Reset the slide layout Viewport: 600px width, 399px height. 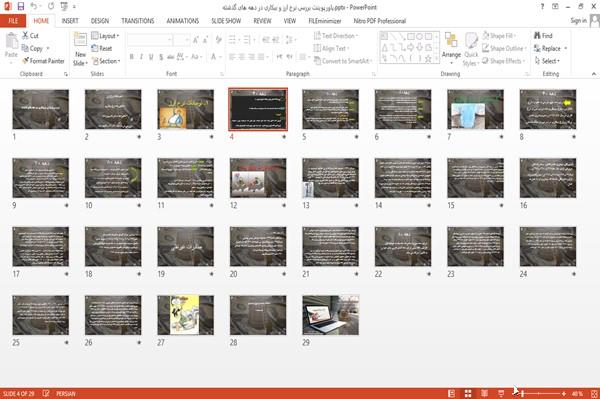[102, 48]
